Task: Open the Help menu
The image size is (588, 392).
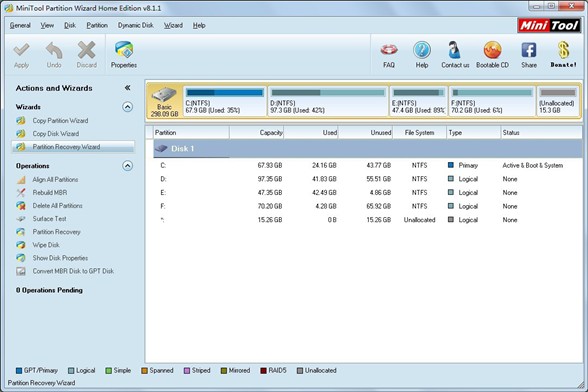Action: coord(199,26)
